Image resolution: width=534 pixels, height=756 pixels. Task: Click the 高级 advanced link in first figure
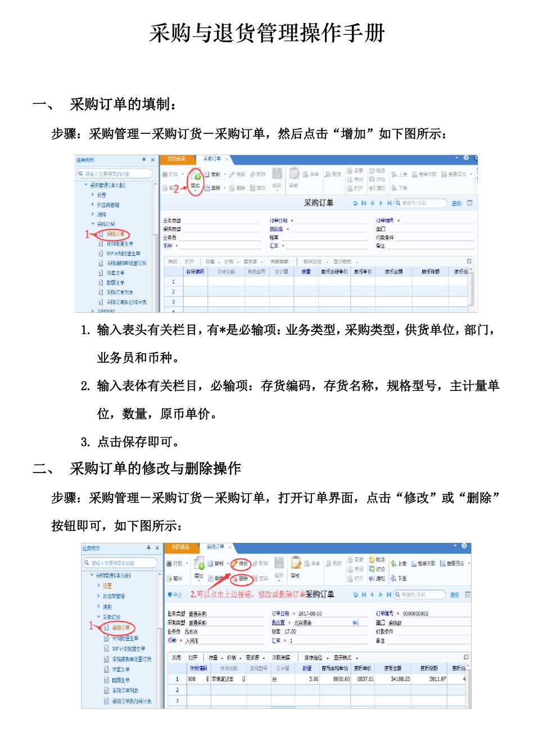click(x=456, y=204)
